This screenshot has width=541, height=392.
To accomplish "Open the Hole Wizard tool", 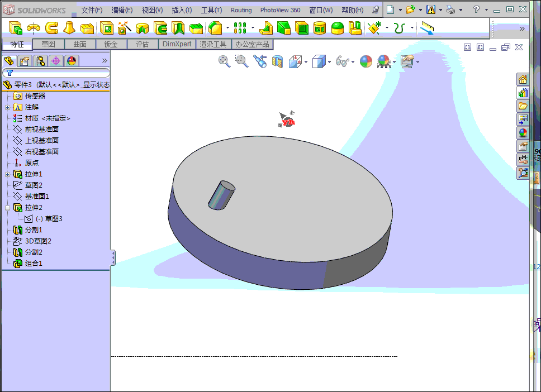I will 124,28.
